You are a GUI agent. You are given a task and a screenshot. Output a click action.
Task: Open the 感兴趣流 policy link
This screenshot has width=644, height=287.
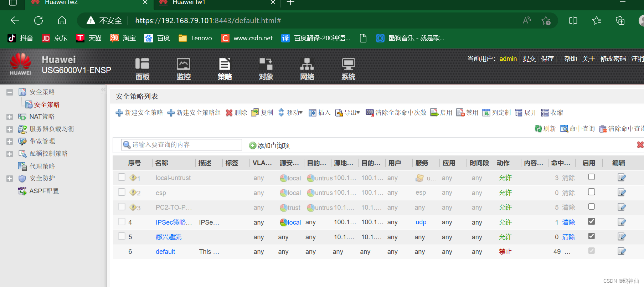tap(169, 237)
